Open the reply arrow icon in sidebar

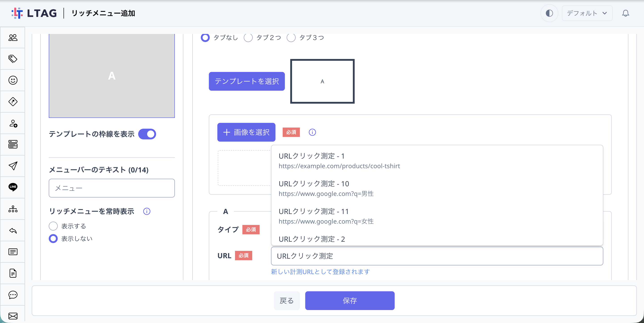[x=13, y=230]
